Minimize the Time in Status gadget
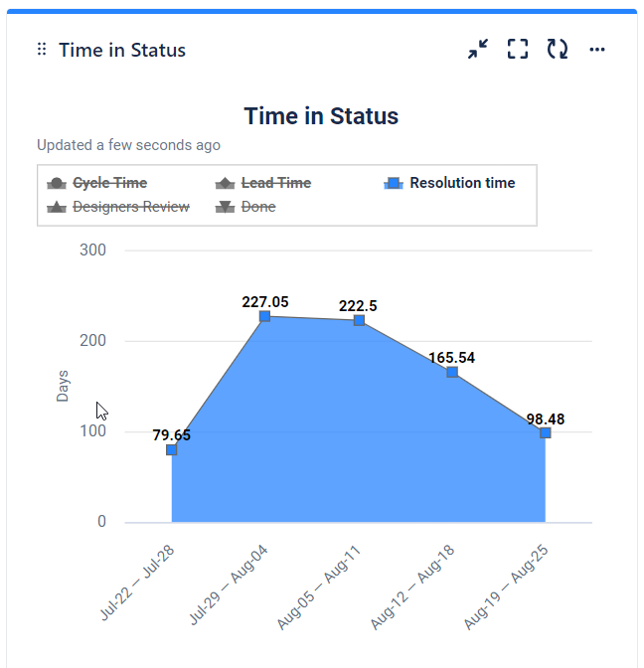This screenshot has height=668, width=644. pyautogui.click(x=478, y=49)
